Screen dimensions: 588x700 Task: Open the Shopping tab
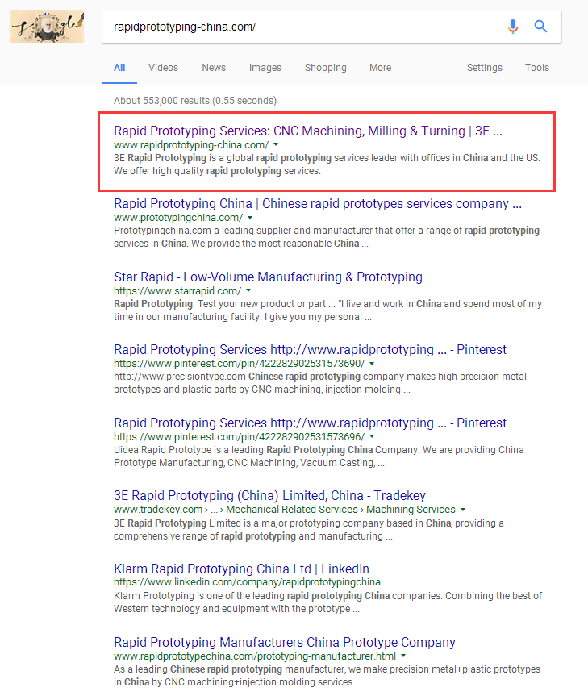[326, 68]
